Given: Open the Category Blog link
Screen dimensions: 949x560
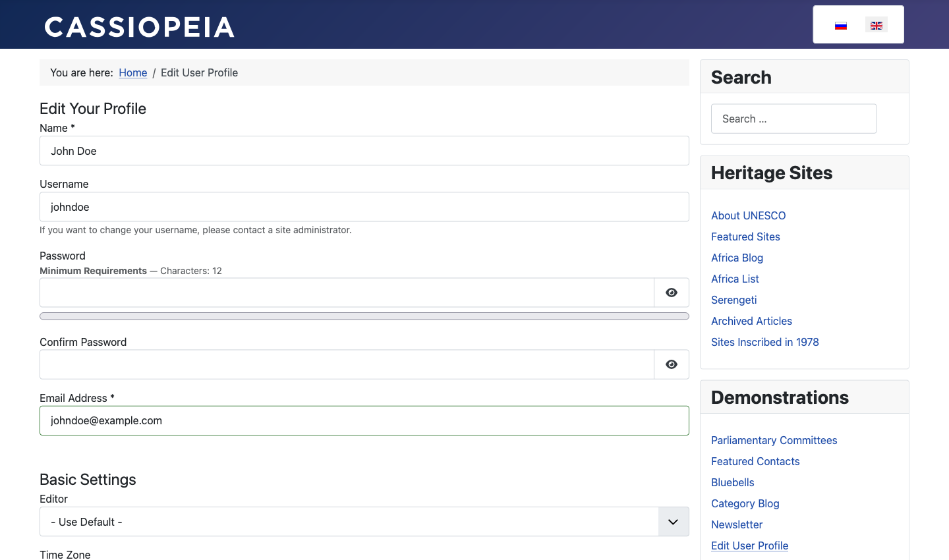Looking at the screenshot, I should click(x=745, y=503).
